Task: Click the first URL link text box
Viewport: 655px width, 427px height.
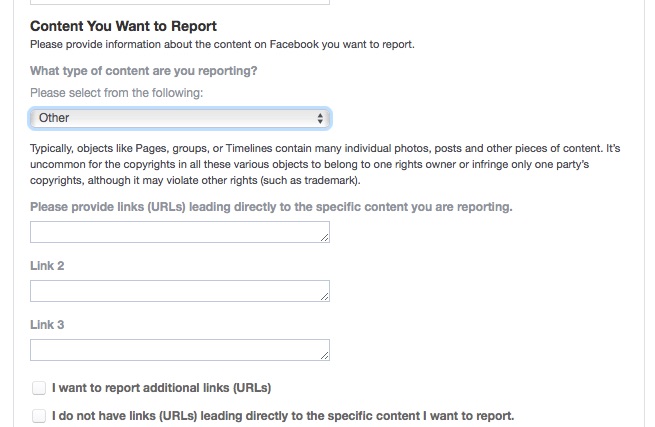Action: coord(176,232)
